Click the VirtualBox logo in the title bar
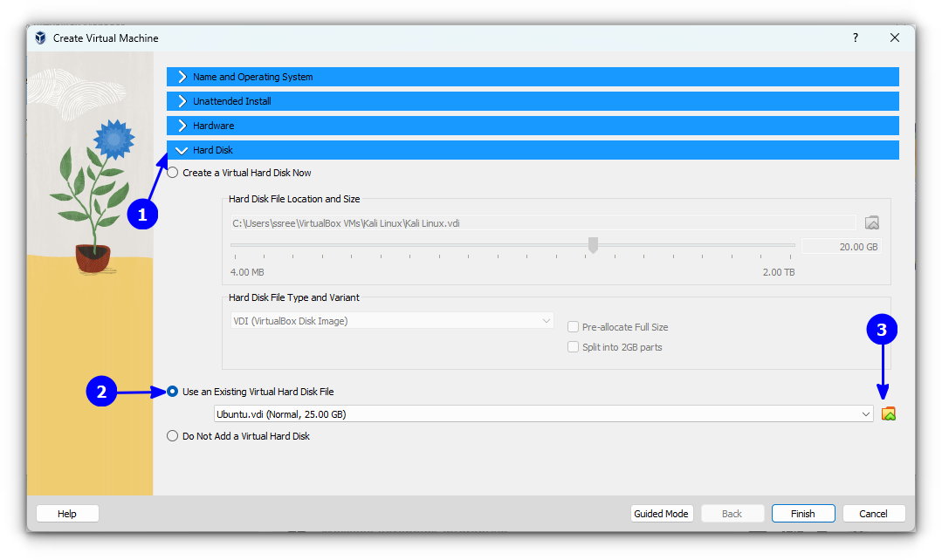Image resolution: width=942 pixels, height=560 pixels. click(x=39, y=38)
